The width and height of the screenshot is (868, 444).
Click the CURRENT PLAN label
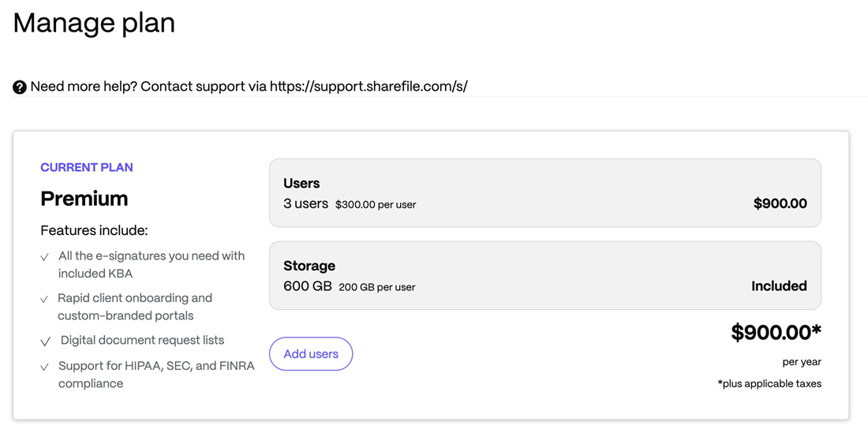87,167
